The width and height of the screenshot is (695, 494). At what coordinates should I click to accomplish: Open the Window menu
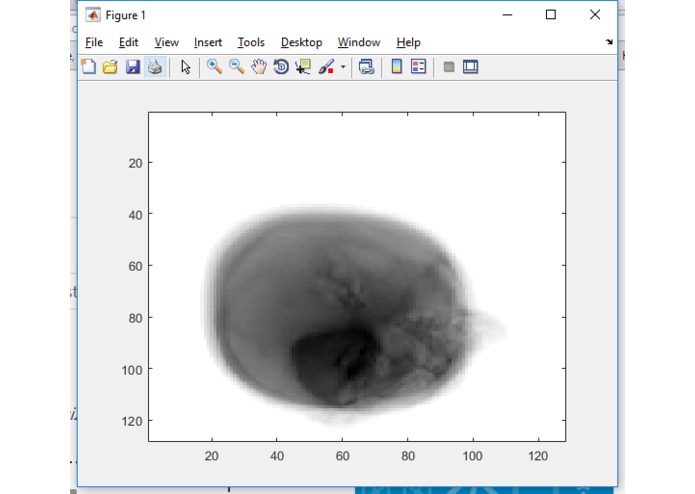click(x=359, y=43)
